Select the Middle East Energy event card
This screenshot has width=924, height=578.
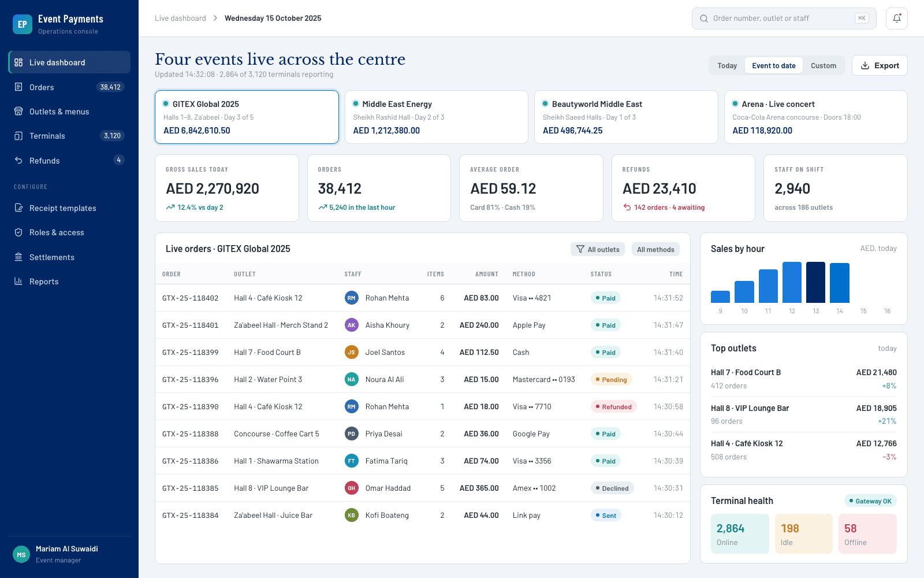[x=437, y=117]
